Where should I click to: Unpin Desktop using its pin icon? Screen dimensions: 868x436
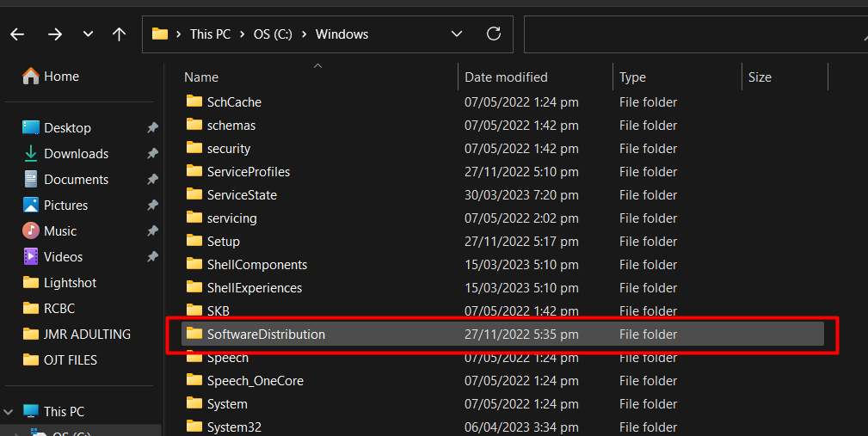(x=152, y=128)
